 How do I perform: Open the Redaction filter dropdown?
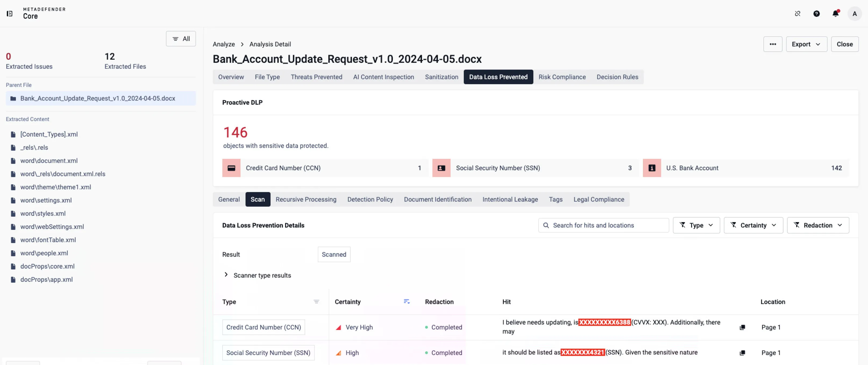818,225
